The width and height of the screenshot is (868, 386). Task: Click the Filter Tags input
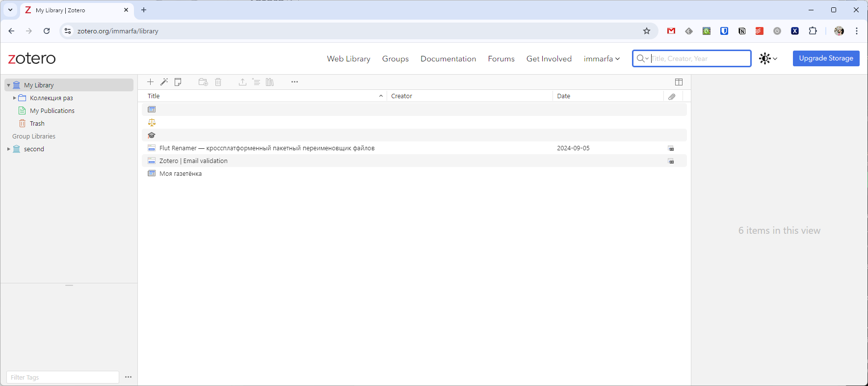63,377
